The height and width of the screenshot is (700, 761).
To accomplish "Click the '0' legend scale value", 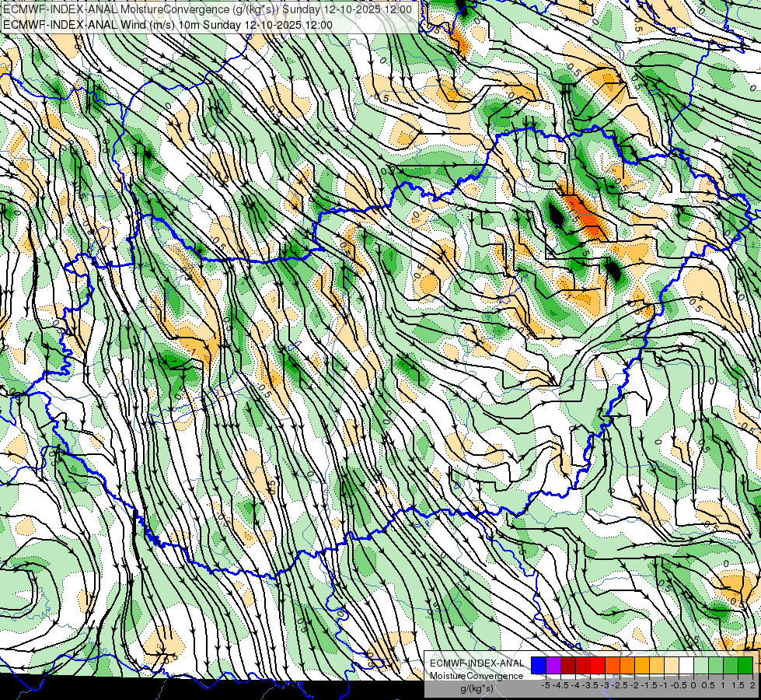I will (x=693, y=685).
